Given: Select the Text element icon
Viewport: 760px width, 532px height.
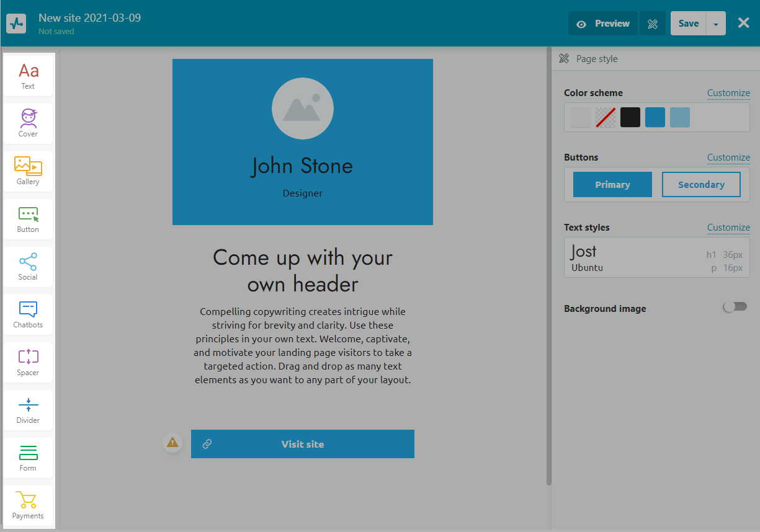Looking at the screenshot, I should (29, 76).
